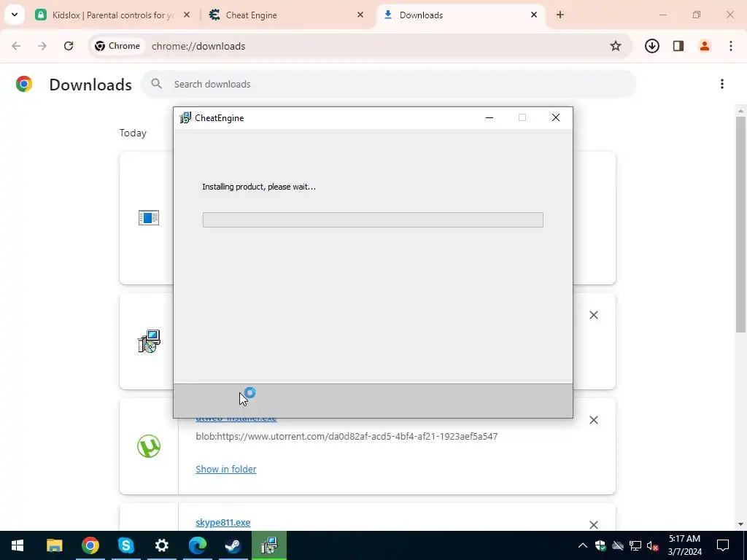Open Skype from the taskbar
The image size is (747, 560).
pos(125,545)
